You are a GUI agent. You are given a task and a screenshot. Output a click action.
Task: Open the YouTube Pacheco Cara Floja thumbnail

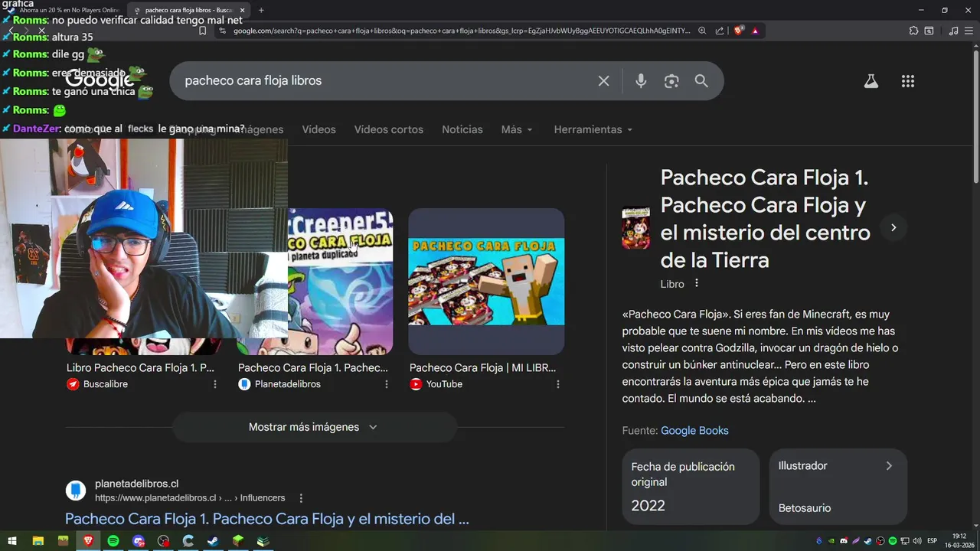point(486,282)
